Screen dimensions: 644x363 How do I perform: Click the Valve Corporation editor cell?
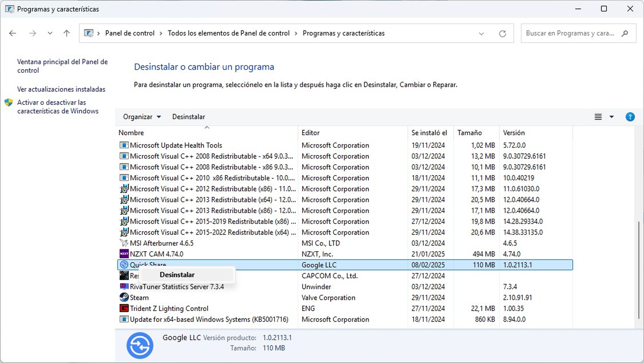(328, 298)
